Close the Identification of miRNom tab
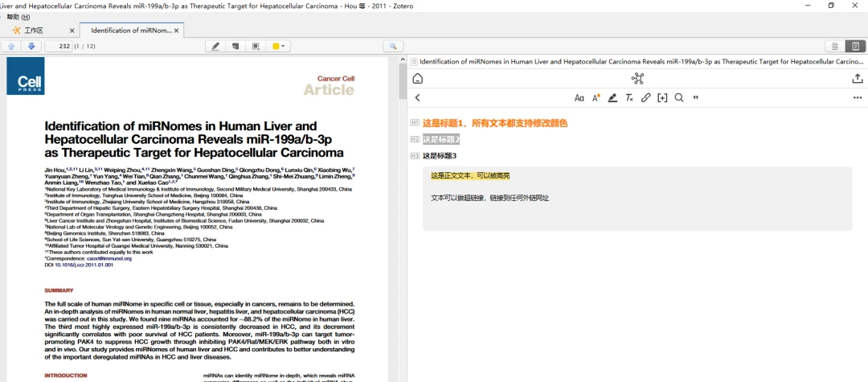This screenshot has width=868, height=382. 177,31
